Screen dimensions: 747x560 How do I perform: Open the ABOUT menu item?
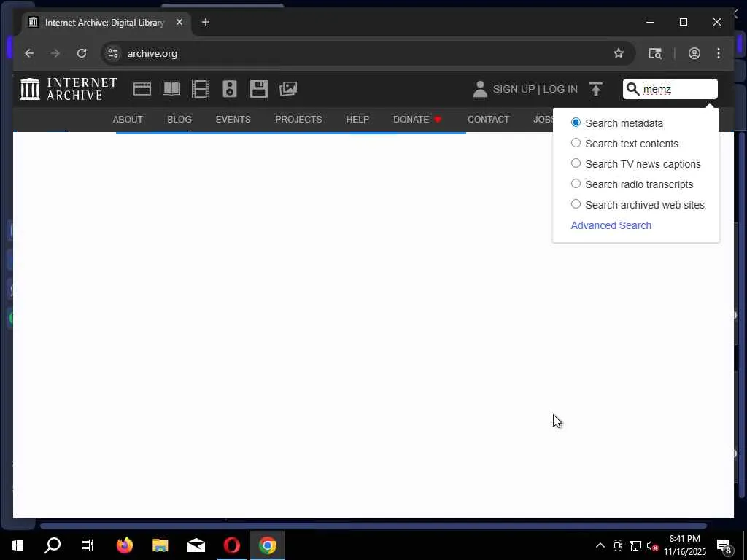click(128, 119)
